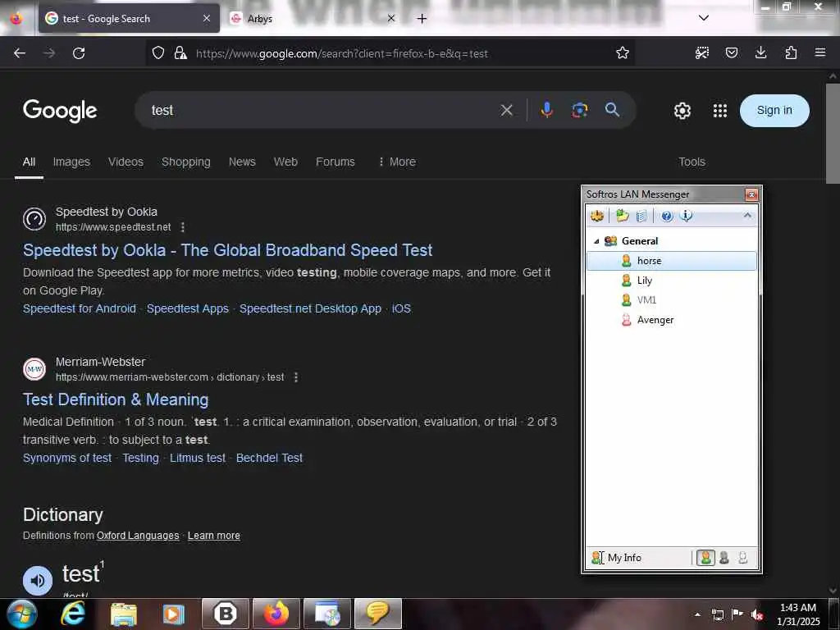Viewport: 840px width, 630px height.
Task: Submit search with magnifier icon
Action: pyautogui.click(x=612, y=111)
